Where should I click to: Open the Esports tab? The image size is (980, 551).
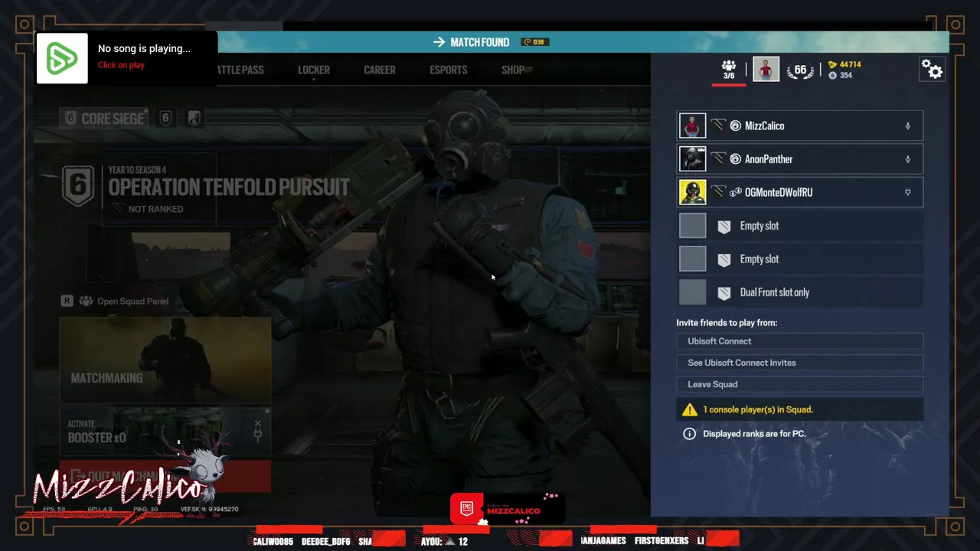point(449,70)
